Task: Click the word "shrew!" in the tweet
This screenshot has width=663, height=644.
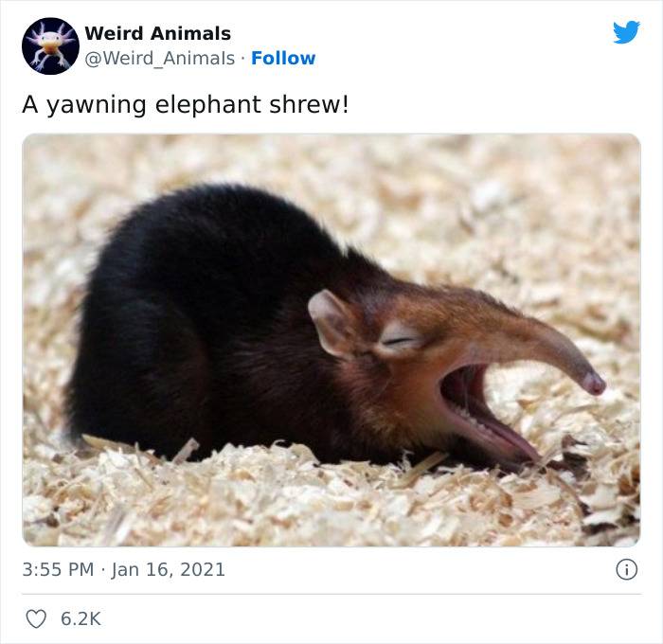Action: (309, 104)
